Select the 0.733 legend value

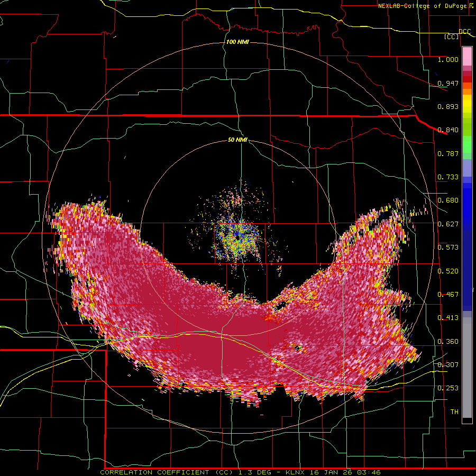coord(448,177)
